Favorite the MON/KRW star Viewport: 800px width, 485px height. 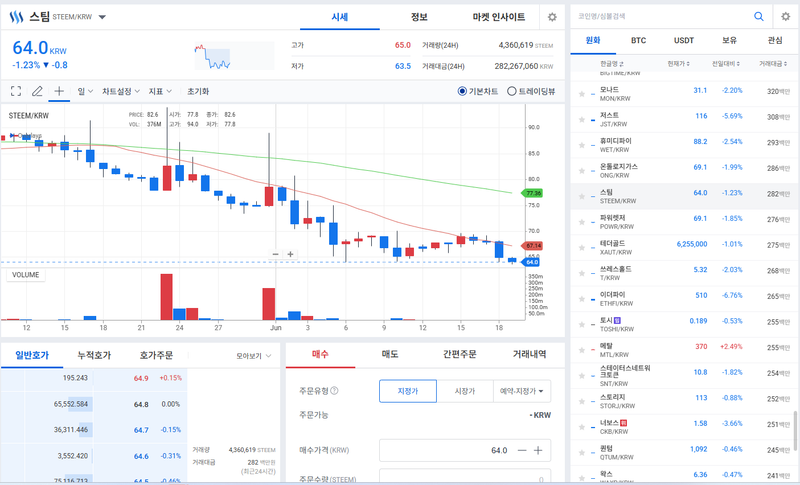(582, 94)
